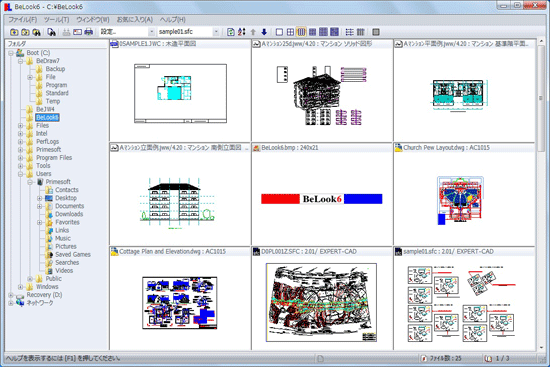550x367 pixels.
Task: Click the blue down arrow icon
Action: tap(264, 32)
